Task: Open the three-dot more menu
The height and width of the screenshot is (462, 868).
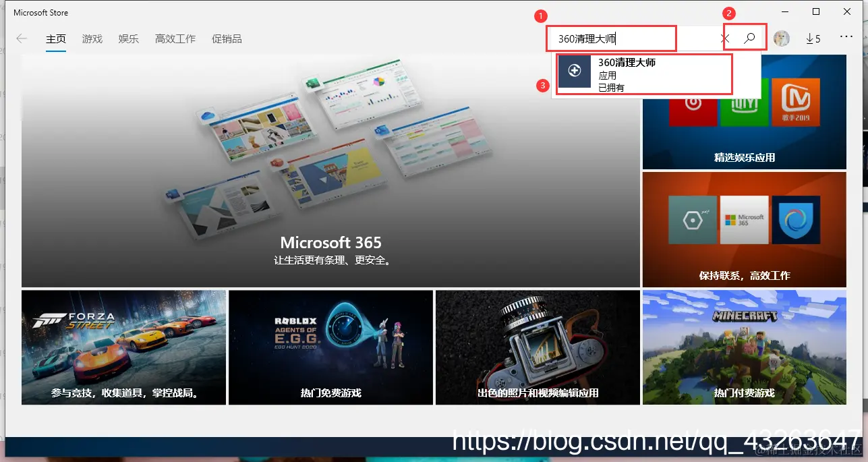Action: (846, 37)
